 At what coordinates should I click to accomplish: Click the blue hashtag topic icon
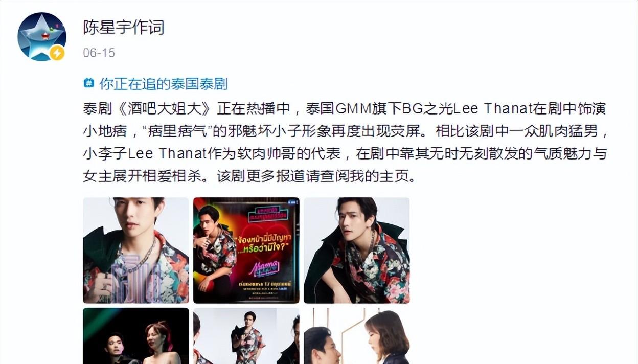pos(89,83)
